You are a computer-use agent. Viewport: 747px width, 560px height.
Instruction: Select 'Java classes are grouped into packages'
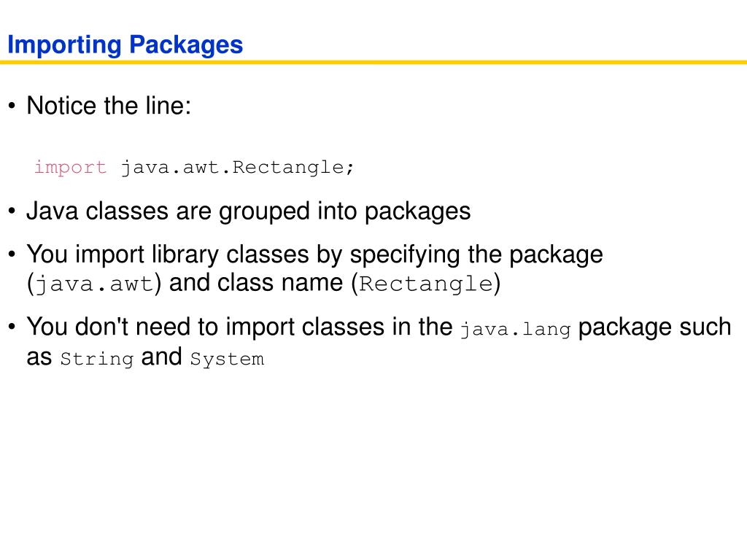click(x=249, y=211)
